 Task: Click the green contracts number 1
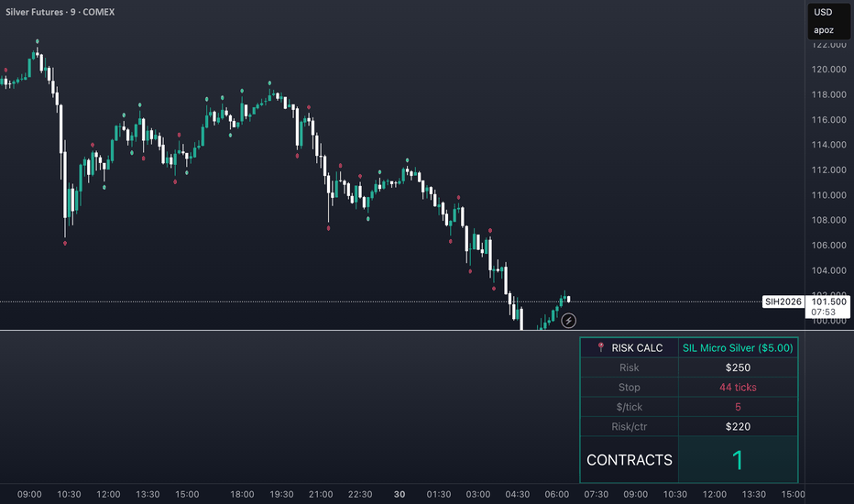tap(738, 460)
